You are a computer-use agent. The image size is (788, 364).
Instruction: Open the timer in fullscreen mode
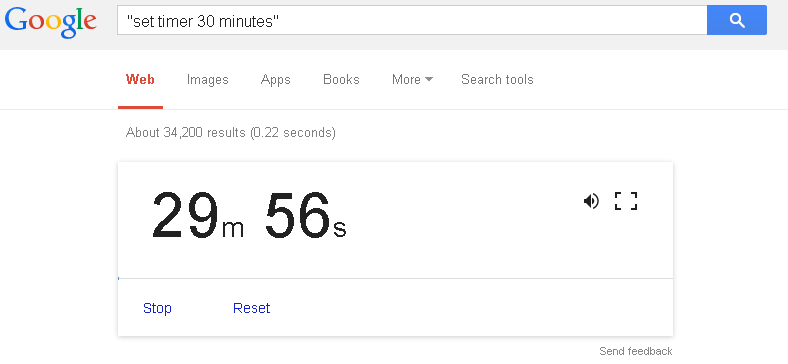pos(626,201)
